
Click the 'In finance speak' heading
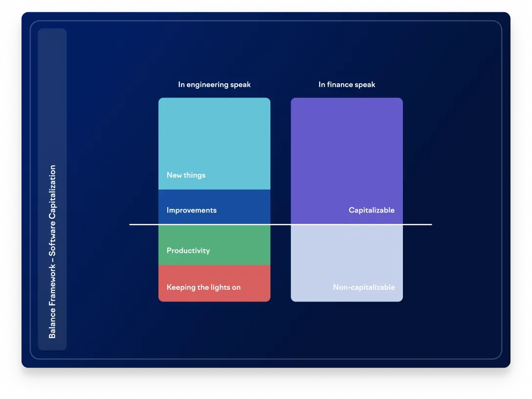(x=347, y=85)
